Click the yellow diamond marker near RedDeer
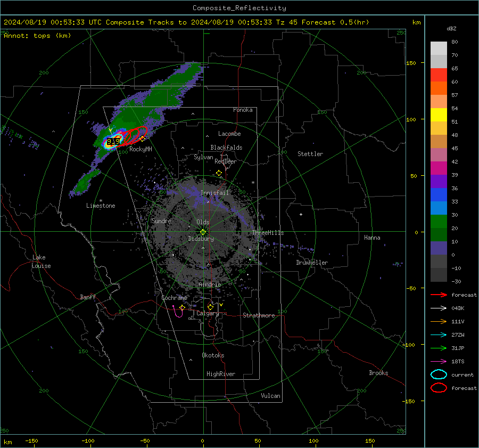479x448 pixels. click(x=219, y=173)
